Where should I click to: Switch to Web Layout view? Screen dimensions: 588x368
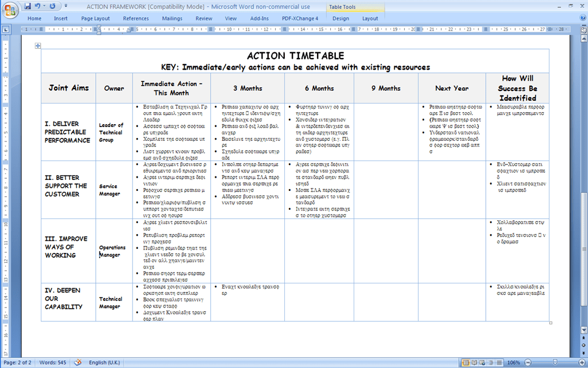tap(482, 363)
